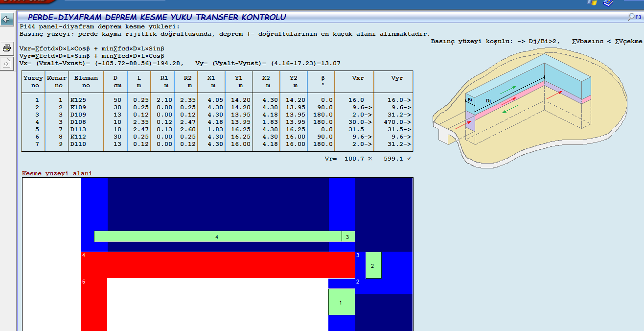Viewport: 644px width, 331px height.
Task: Select green shear surface labeled 4
Action: coord(217,236)
